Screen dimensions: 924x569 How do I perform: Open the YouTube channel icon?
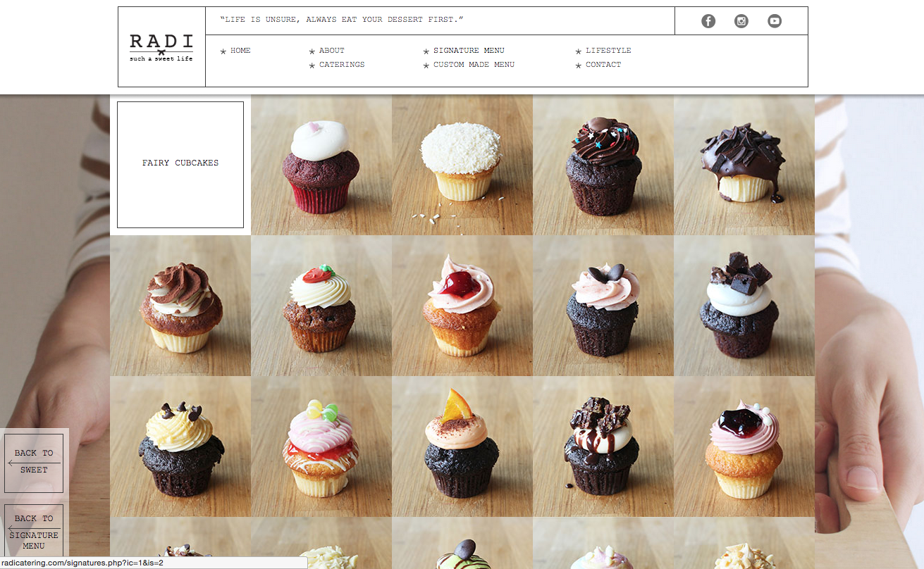775,21
